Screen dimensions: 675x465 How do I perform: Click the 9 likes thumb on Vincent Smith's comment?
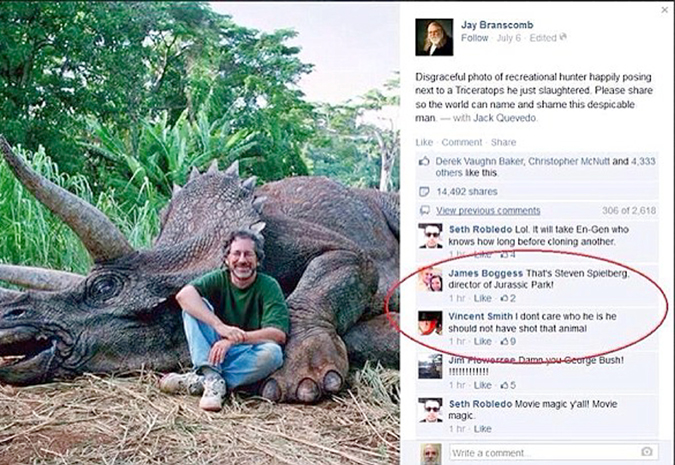coord(506,341)
